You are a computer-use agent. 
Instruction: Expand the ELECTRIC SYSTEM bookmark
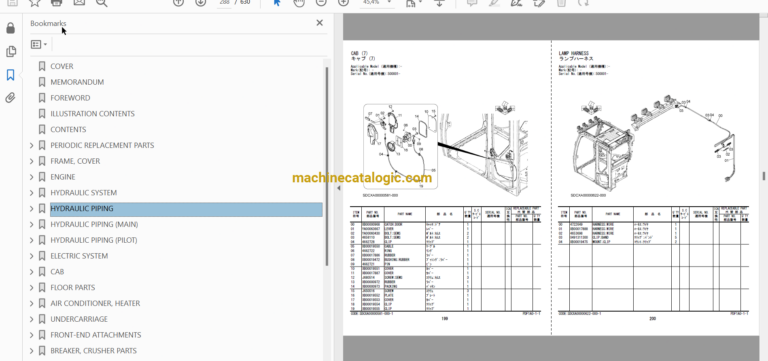32,256
